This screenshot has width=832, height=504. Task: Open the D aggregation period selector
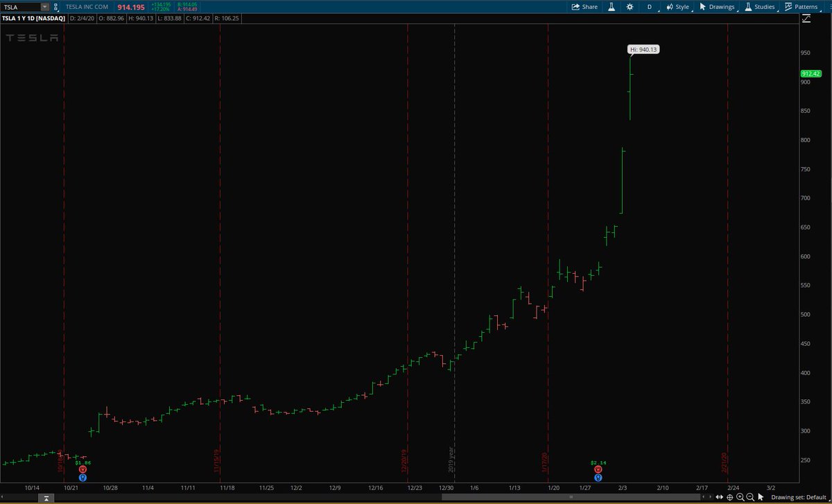[650, 6]
